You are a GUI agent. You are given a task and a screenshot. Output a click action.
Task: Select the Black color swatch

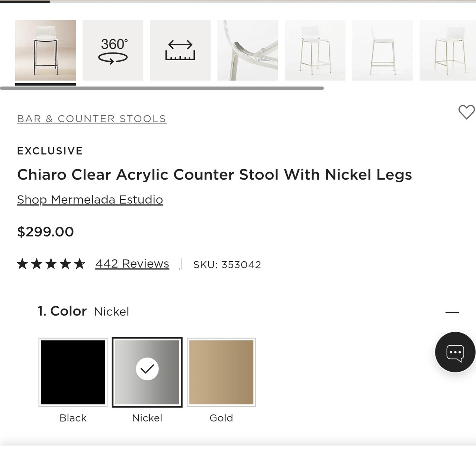[73, 372]
